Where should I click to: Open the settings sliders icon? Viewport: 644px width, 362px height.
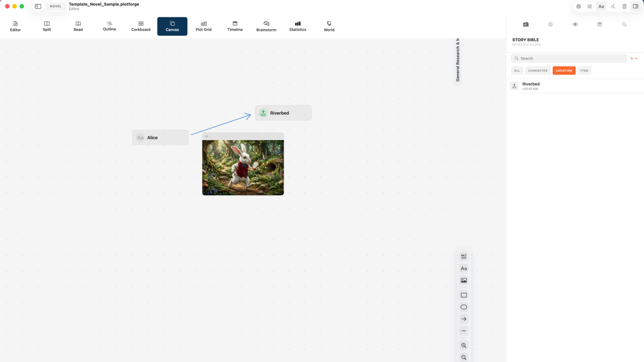coord(590,6)
